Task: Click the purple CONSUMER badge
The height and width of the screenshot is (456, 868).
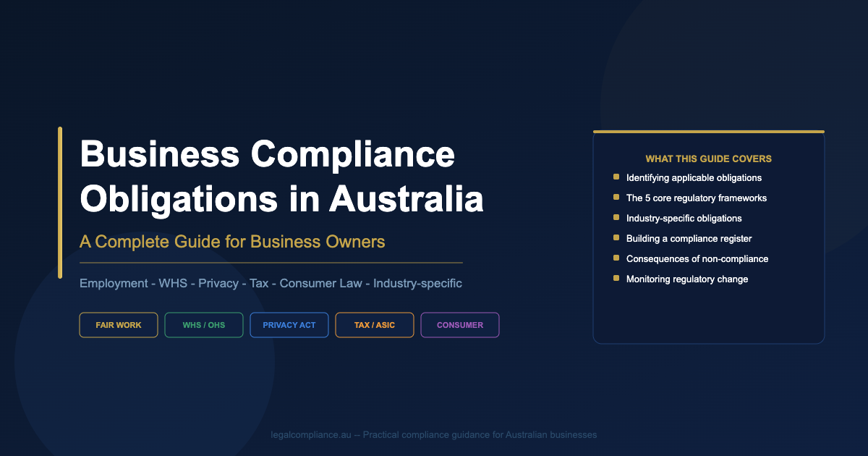Action: pos(460,325)
